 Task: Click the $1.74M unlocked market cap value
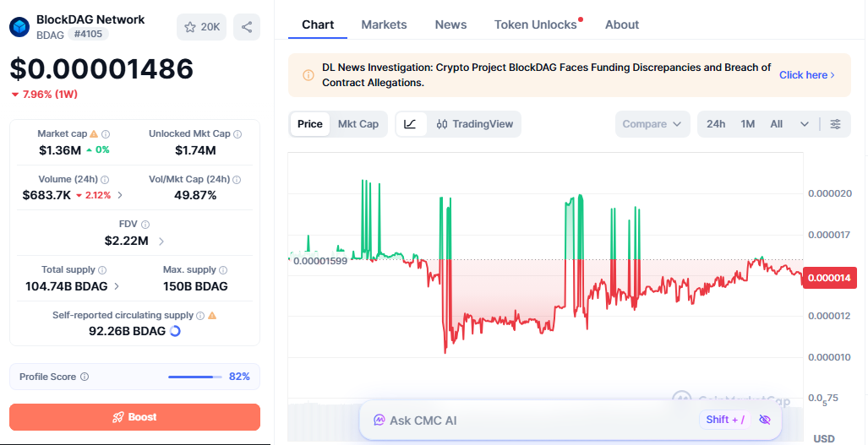(x=195, y=149)
